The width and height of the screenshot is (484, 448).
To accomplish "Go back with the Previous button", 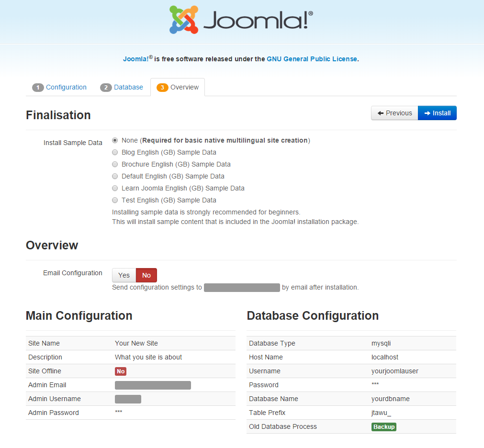I will tap(394, 113).
